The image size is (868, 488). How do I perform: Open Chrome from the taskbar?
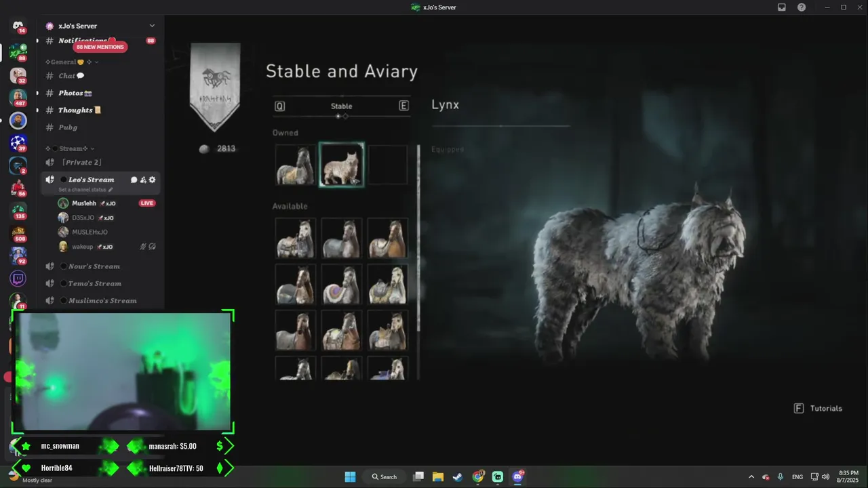pos(478,476)
